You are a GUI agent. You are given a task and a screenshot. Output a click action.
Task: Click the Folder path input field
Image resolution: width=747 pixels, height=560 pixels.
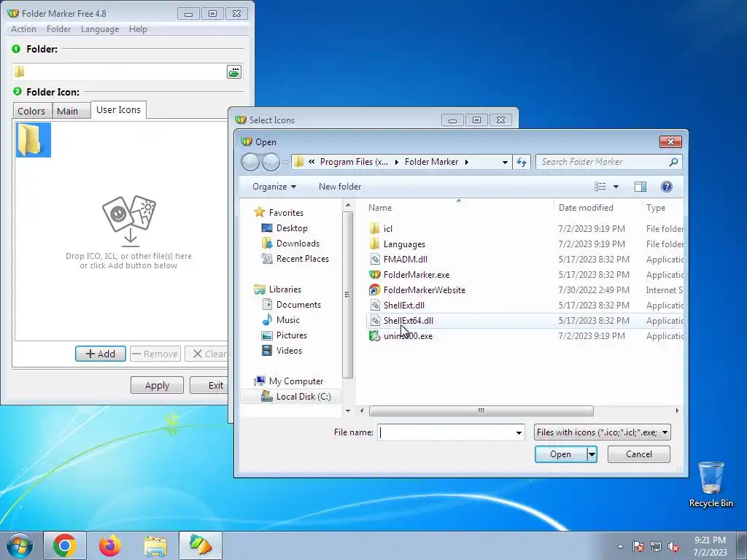[119, 72]
